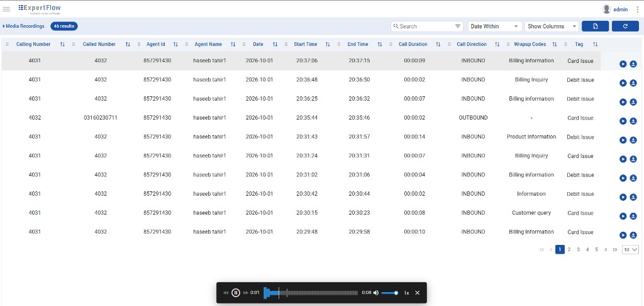The width and height of the screenshot is (644, 306).
Task: Sort by Call Duration column
Action: [438, 45]
